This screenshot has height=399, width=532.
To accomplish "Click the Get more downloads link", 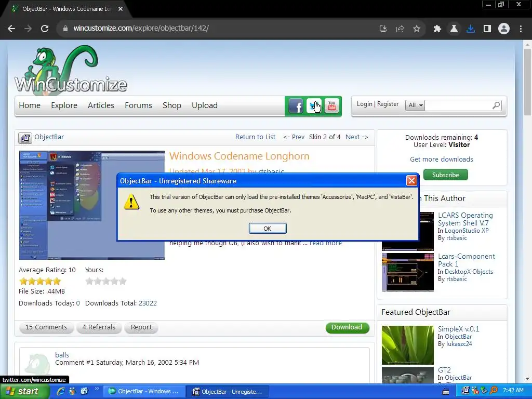I will tap(442, 159).
